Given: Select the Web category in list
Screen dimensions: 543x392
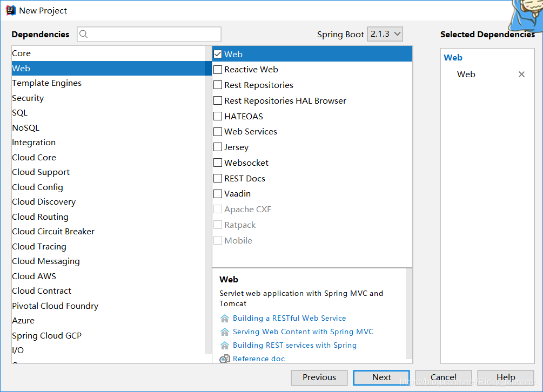Looking at the screenshot, I should click(x=109, y=68).
